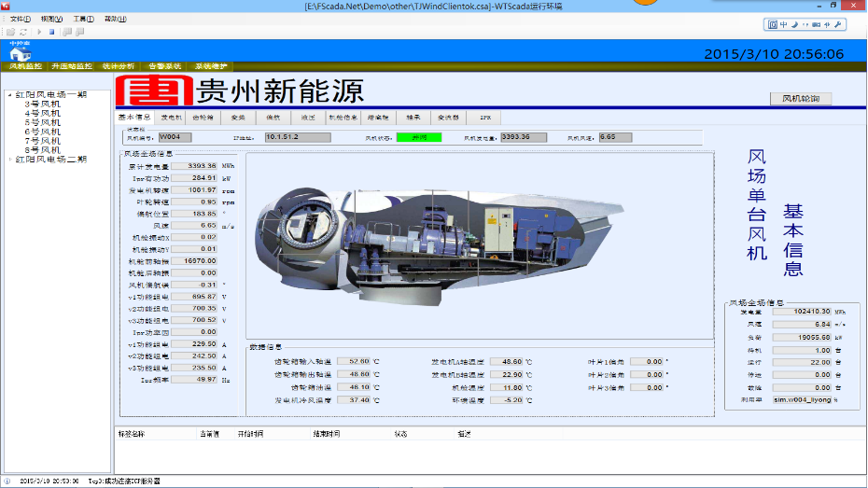Click the run (play) toolbar icon

39,32
